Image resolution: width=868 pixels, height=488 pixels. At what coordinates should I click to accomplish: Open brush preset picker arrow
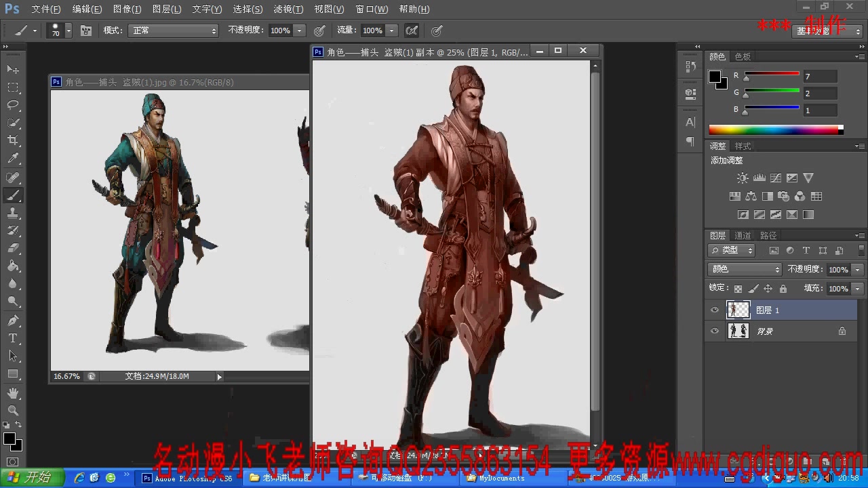[x=68, y=30]
